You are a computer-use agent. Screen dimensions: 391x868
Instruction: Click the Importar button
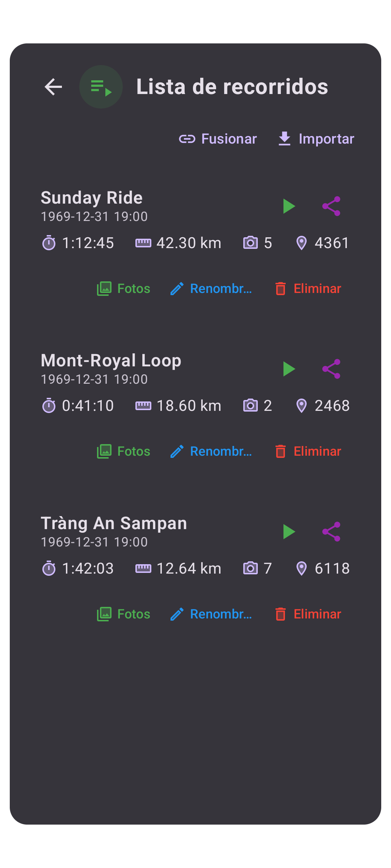[316, 139]
